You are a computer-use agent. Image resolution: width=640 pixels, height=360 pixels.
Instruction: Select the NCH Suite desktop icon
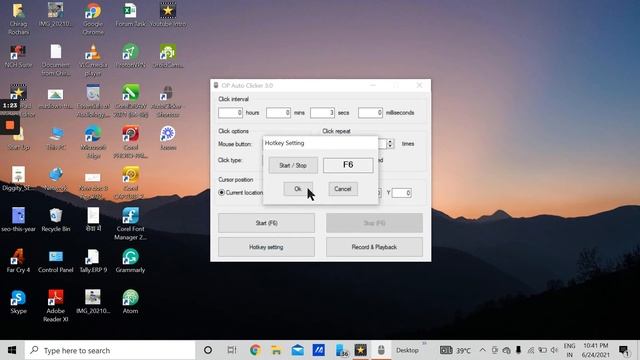click(x=18, y=56)
